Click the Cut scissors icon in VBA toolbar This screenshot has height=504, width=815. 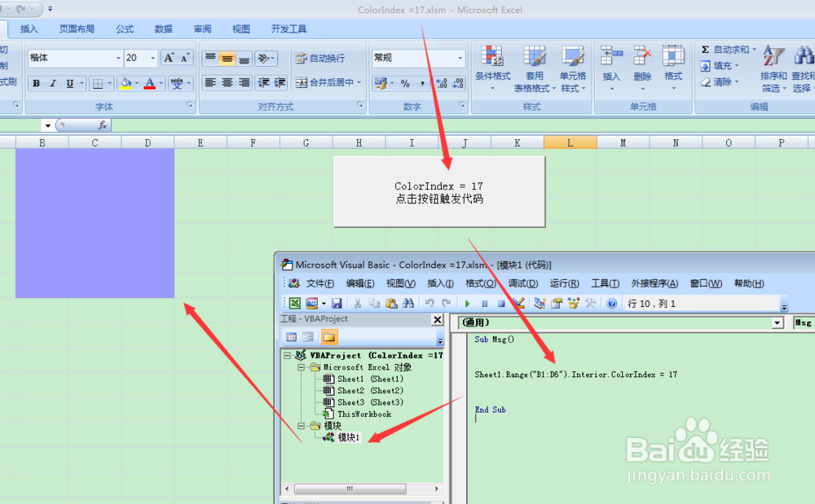pyautogui.click(x=358, y=303)
